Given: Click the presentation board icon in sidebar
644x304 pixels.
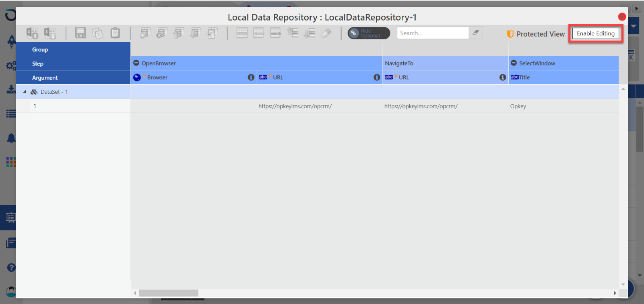Looking at the screenshot, I should point(11,218).
